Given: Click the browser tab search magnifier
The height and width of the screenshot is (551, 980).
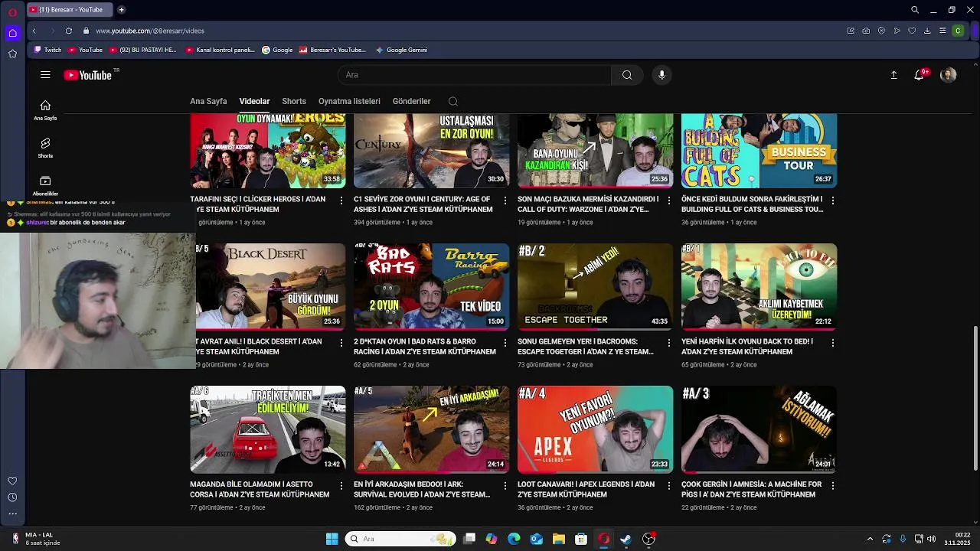Looking at the screenshot, I should click(915, 10).
